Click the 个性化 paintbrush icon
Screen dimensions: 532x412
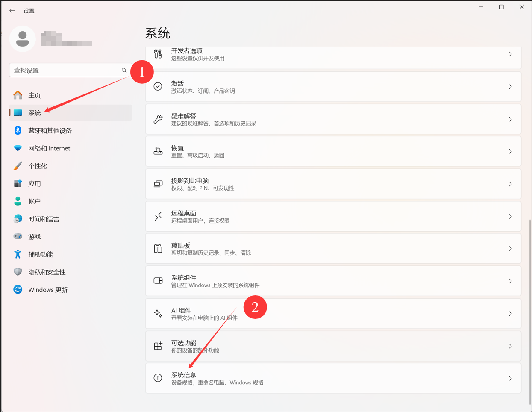click(x=18, y=166)
